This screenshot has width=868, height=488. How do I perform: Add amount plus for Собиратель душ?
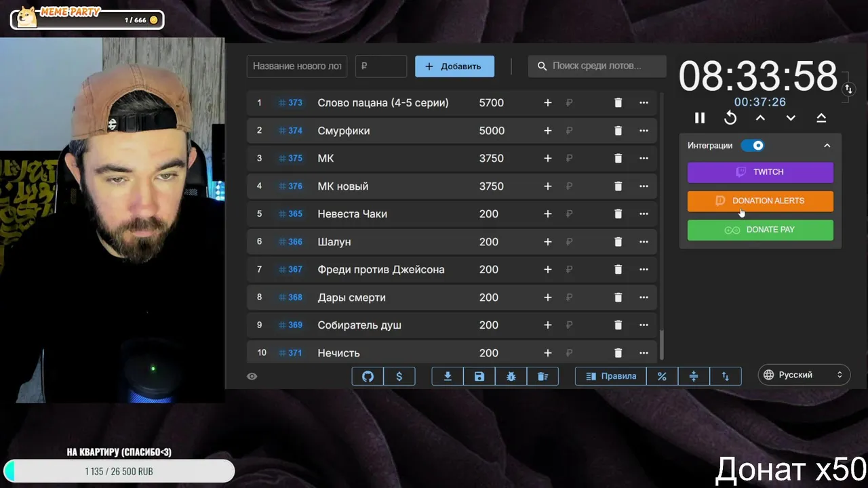(548, 325)
